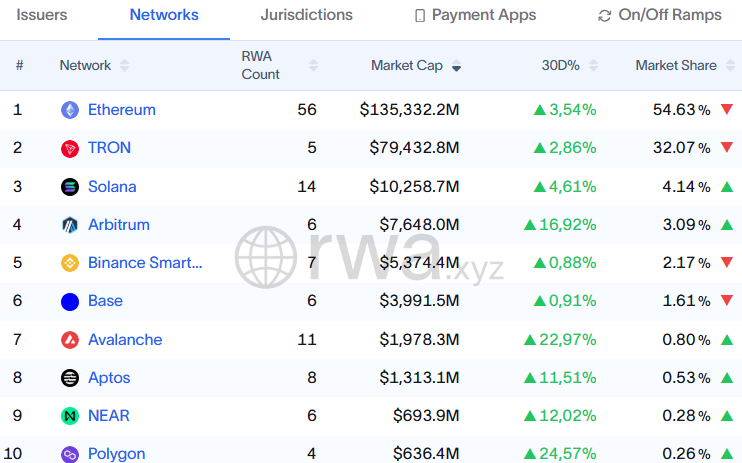
Task: Open the Binance Smart... network link
Action: (x=145, y=263)
